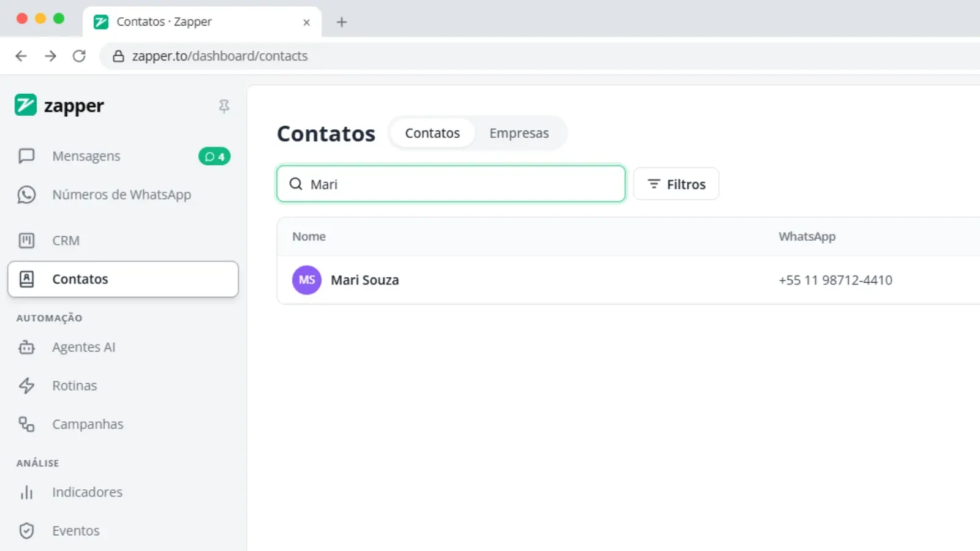Open a new browser tab

click(342, 22)
